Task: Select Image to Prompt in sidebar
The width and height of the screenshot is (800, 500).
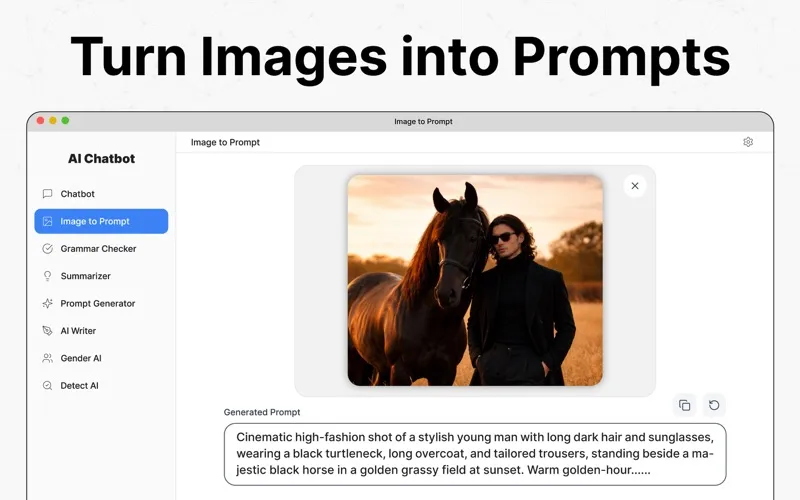Action: [101, 221]
